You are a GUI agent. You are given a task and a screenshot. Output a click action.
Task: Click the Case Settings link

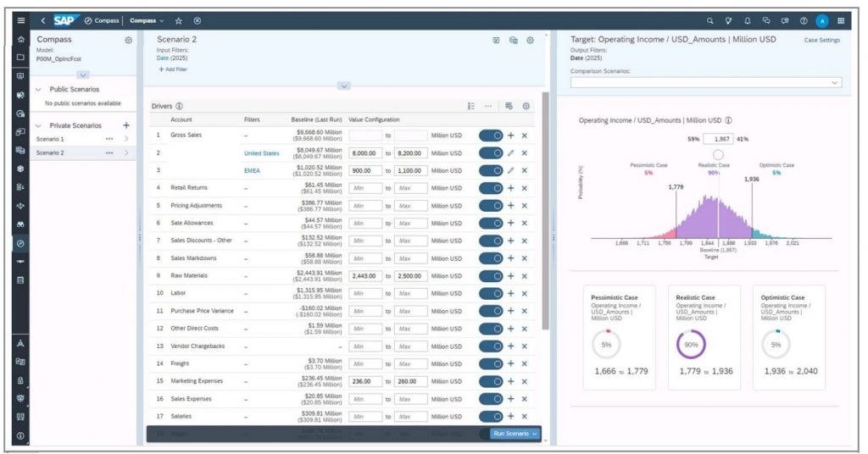(821, 40)
